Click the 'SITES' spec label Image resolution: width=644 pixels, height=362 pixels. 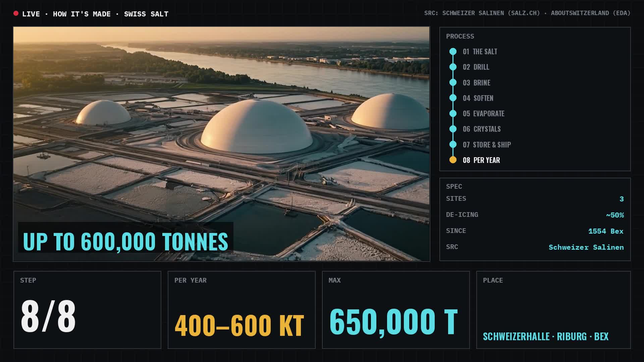click(x=456, y=198)
